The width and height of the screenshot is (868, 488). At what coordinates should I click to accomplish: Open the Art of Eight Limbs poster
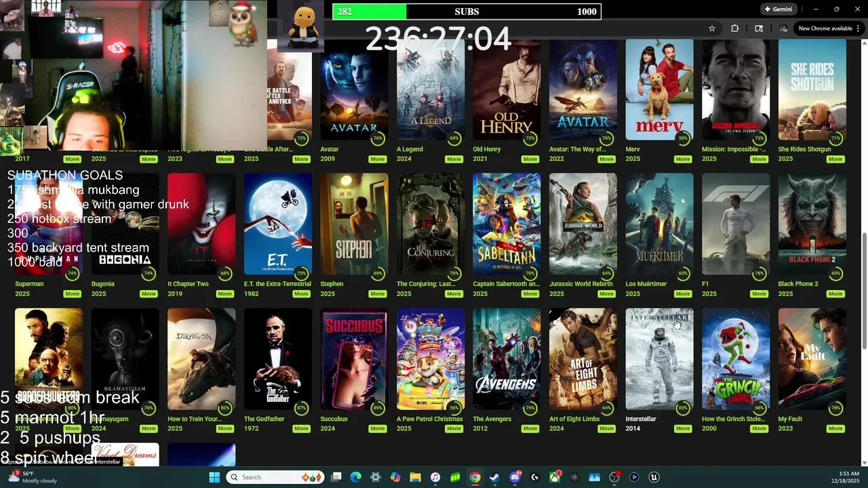tap(583, 359)
